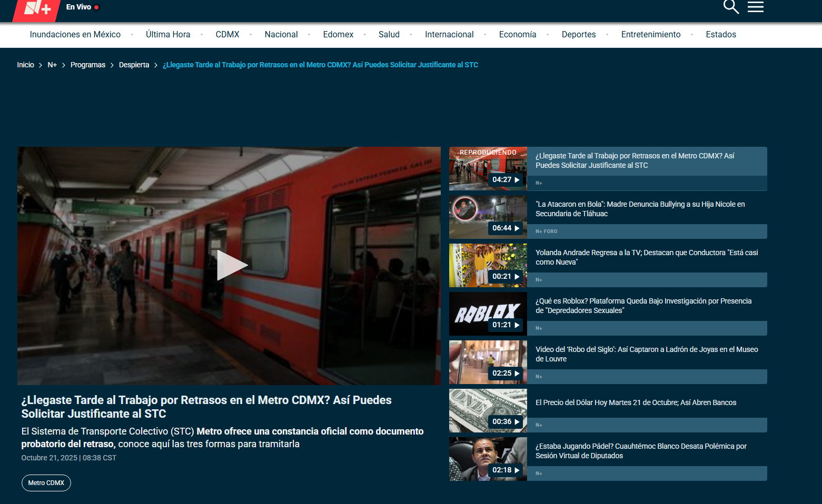Screen dimensions: 822x504
Task: Open the dollar price video thumbnail (00:36)
Action: pyautogui.click(x=488, y=410)
